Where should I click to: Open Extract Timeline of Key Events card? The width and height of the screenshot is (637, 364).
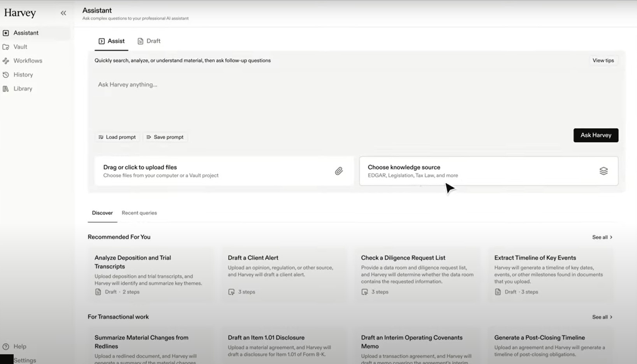[x=550, y=275]
